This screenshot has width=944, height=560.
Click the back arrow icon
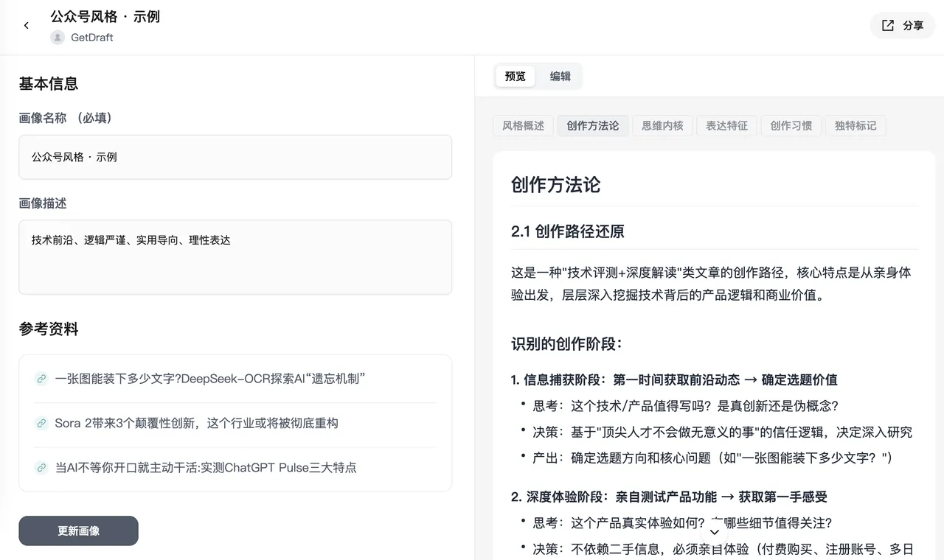27,26
